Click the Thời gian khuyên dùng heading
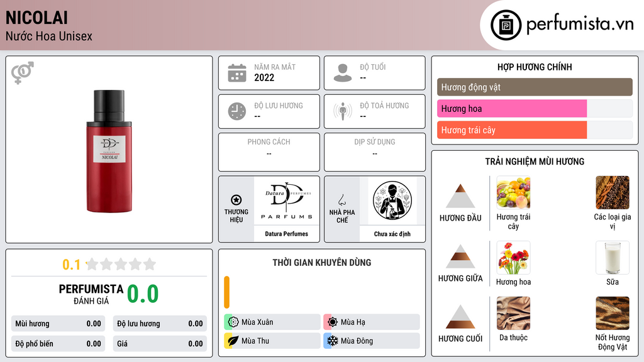The image size is (644, 362). (322, 263)
